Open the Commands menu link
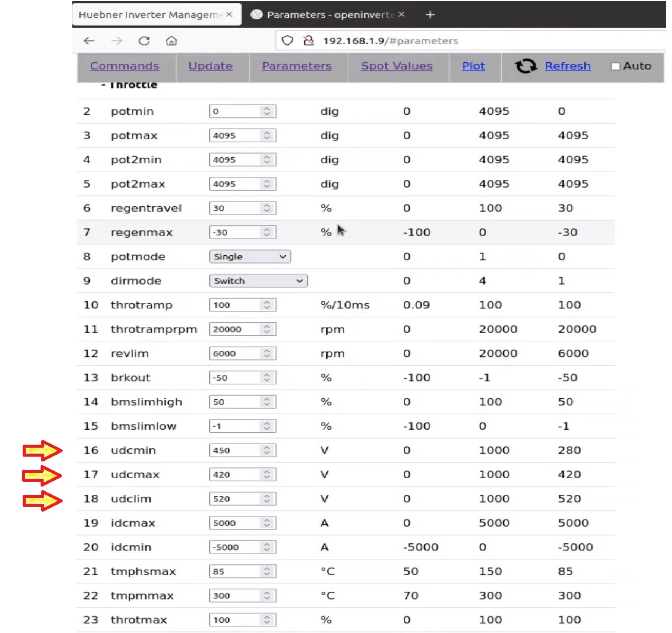This screenshot has height=633, width=672. point(125,66)
